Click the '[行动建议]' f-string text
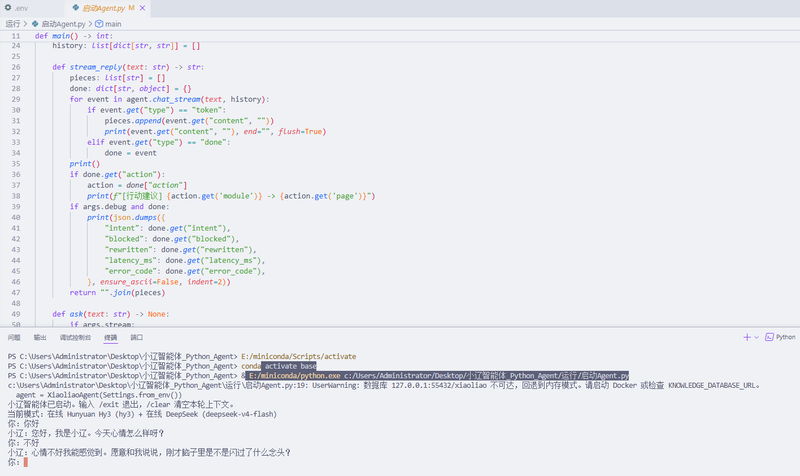 click(x=141, y=196)
